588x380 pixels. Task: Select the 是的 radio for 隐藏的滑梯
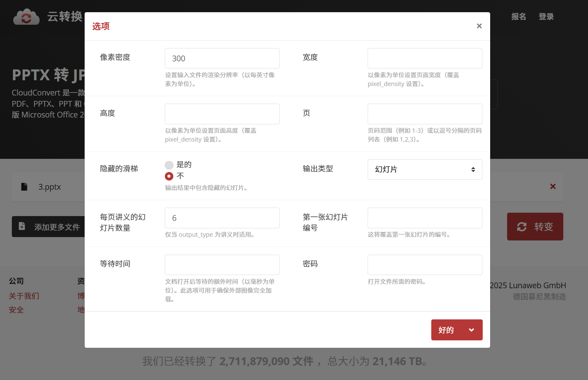pyautogui.click(x=169, y=165)
